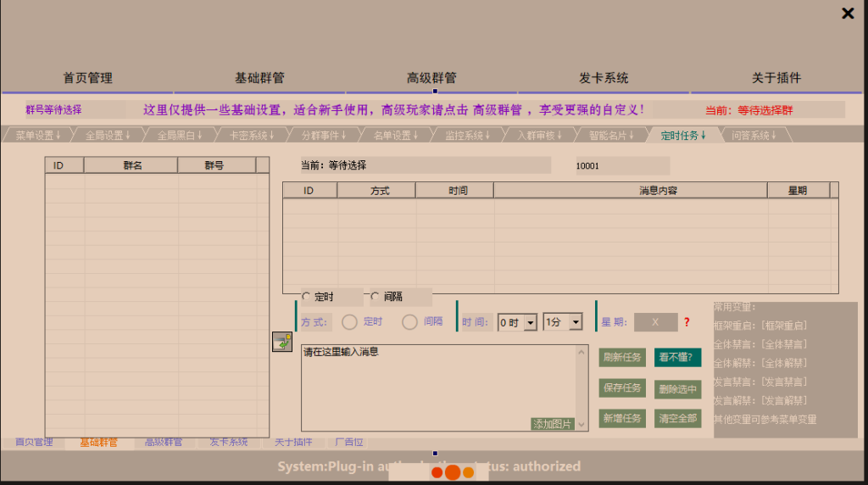This screenshot has height=485, width=868.
Task: Choose the upper 定时 radio option
Action: click(306, 297)
